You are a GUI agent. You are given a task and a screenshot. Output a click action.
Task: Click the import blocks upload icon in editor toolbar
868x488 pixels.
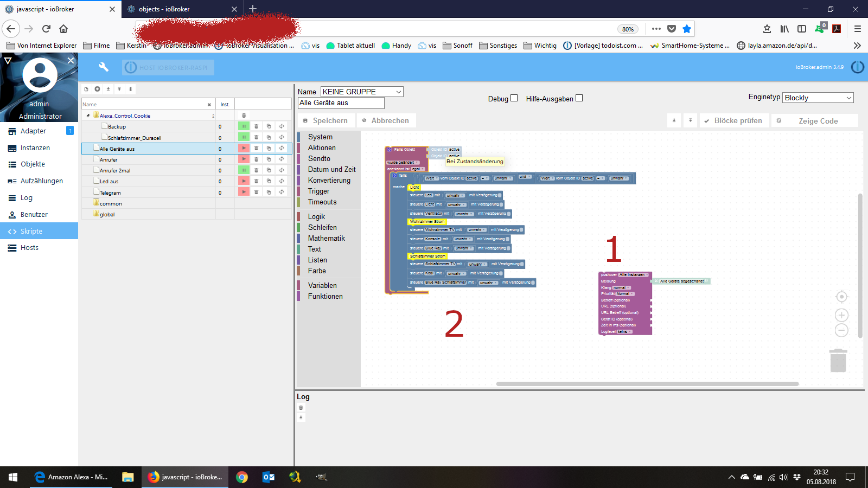point(691,121)
